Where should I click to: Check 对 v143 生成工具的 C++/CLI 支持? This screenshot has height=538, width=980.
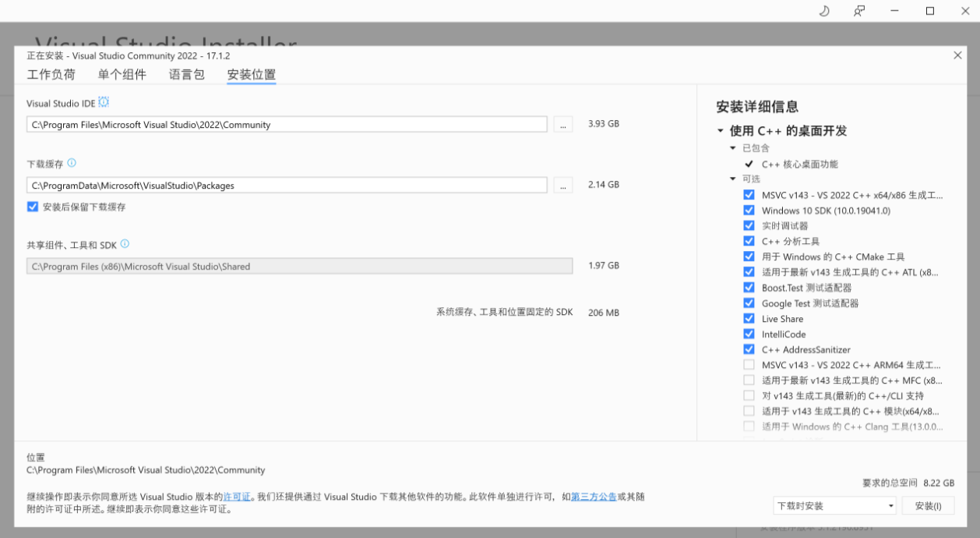pos(749,395)
